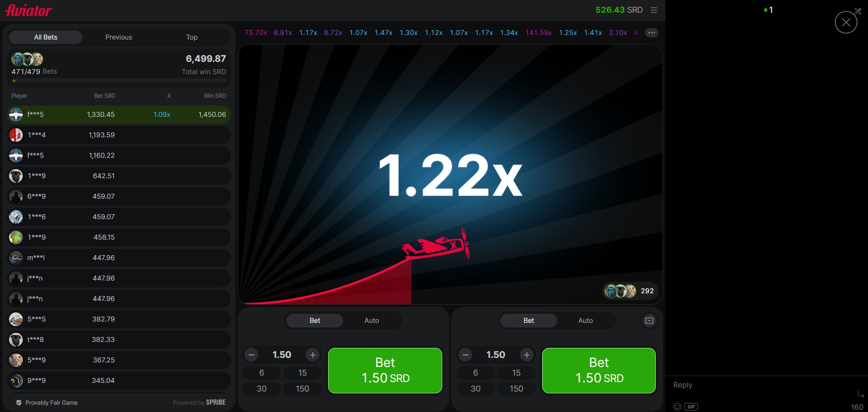Viewport: 868px width, 412px height.
Task: Open the 141.59x round in history
Action: 538,33
